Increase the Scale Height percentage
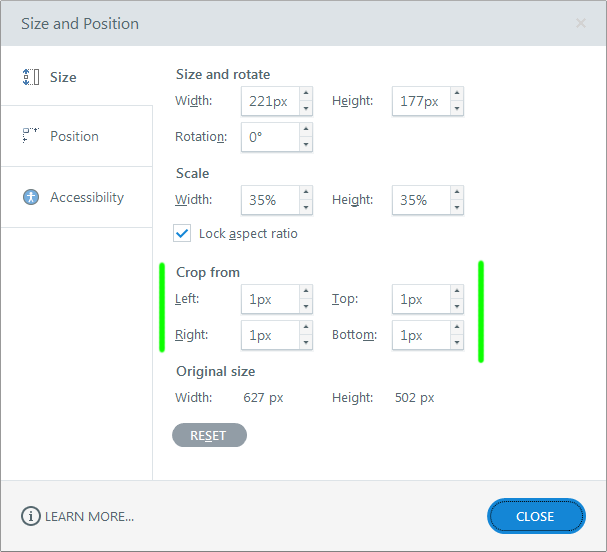The image size is (607, 552). coord(457,193)
